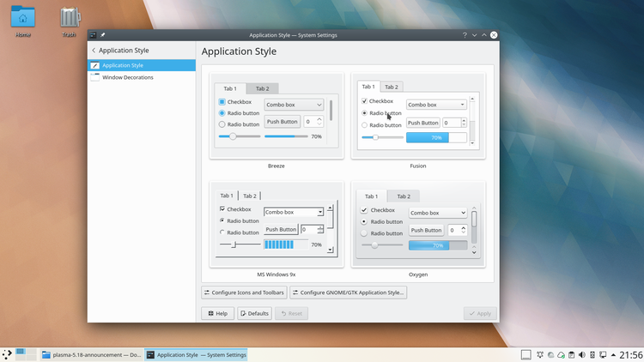This screenshot has width=644, height=362.
Task: Click the pin icon in the title bar
Action: tap(103, 35)
